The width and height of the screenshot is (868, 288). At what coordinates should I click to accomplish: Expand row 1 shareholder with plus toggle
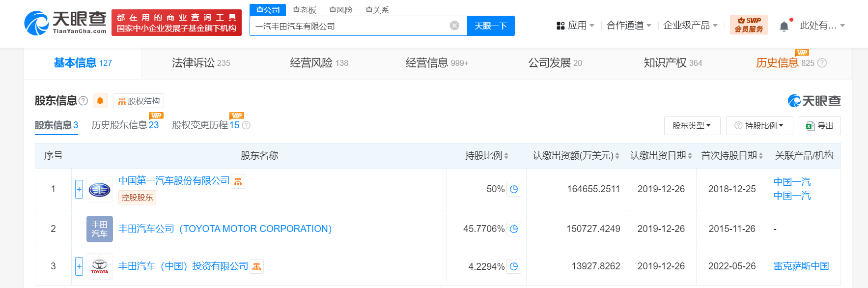tap(79, 189)
